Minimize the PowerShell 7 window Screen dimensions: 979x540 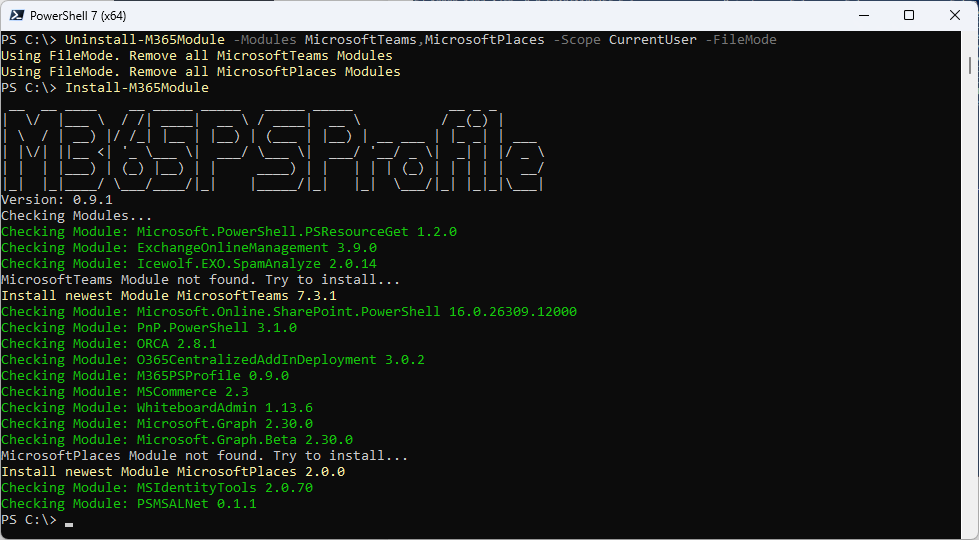coord(864,16)
